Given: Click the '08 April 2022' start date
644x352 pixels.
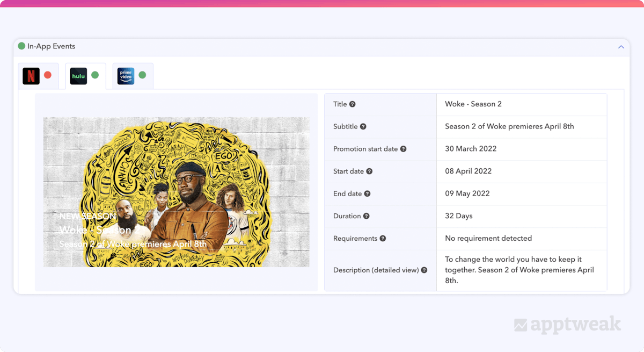Looking at the screenshot, I should [x=469, y=171].
